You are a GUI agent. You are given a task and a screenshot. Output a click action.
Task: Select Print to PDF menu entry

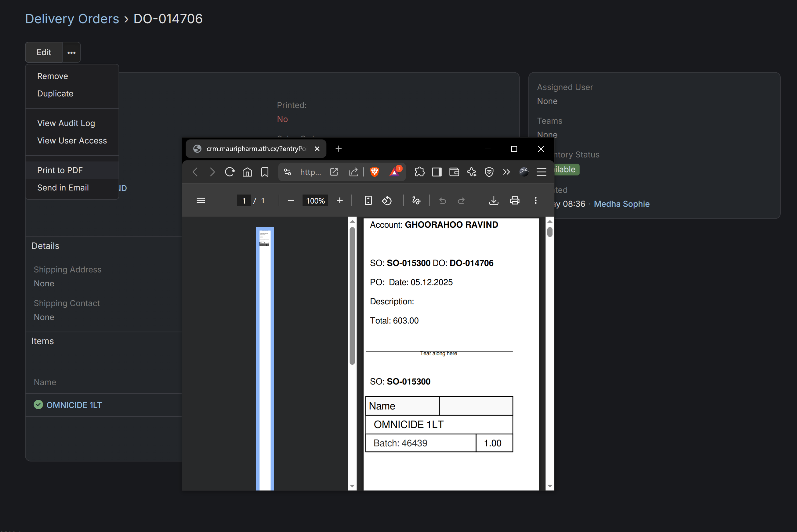coord(60,170)
